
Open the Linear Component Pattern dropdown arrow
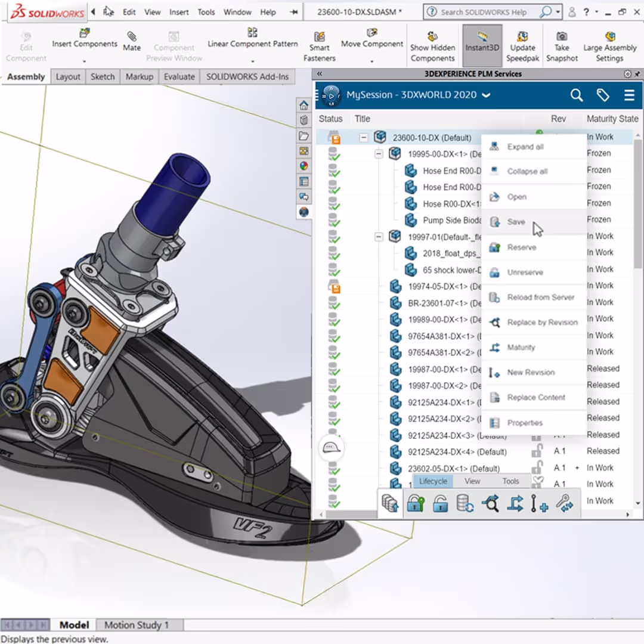click(x=253, y=61)
